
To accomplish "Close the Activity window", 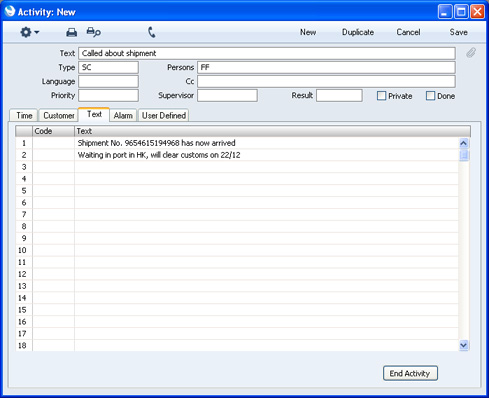I will point(477,12).
